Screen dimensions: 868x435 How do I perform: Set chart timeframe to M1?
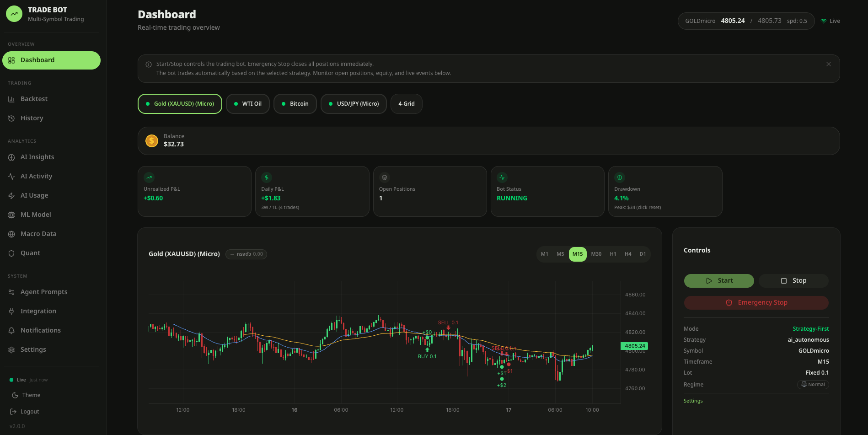point(545,254)
